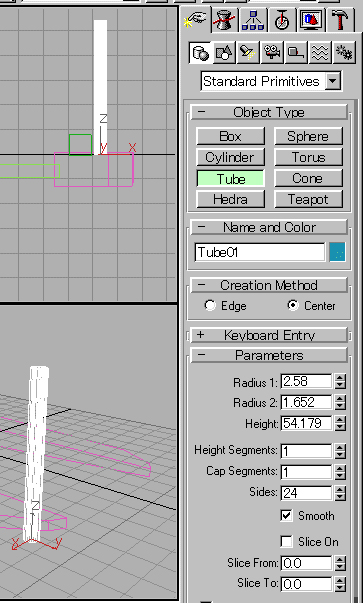
Task: Click the Radius 1 spinner arrows
Action: point(340,381)
